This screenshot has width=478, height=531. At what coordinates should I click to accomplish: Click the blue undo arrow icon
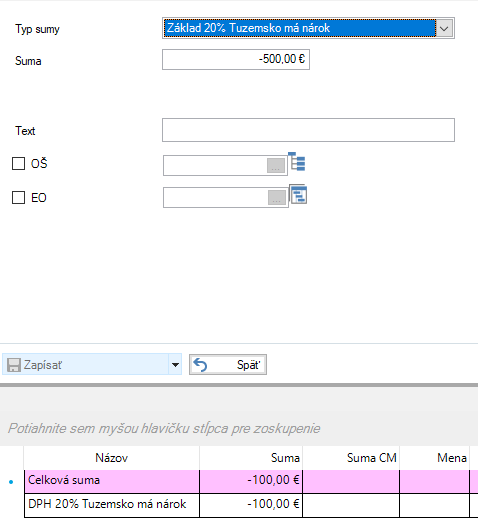(200, 365)
